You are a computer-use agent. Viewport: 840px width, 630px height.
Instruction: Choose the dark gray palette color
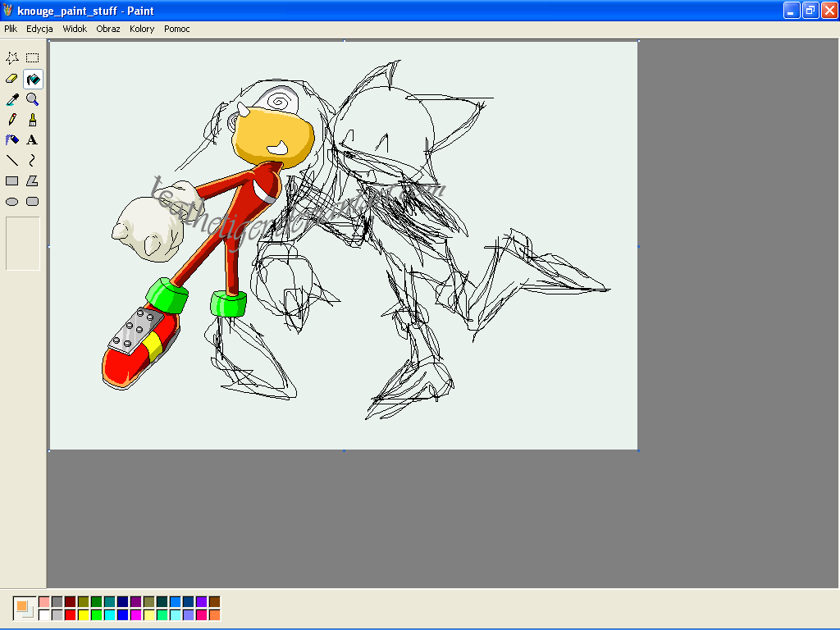57,602
